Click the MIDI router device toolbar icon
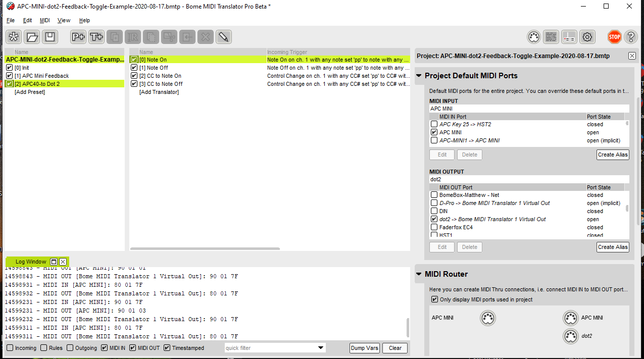Screen dimensions: 644x359 (x=569, y=37)
